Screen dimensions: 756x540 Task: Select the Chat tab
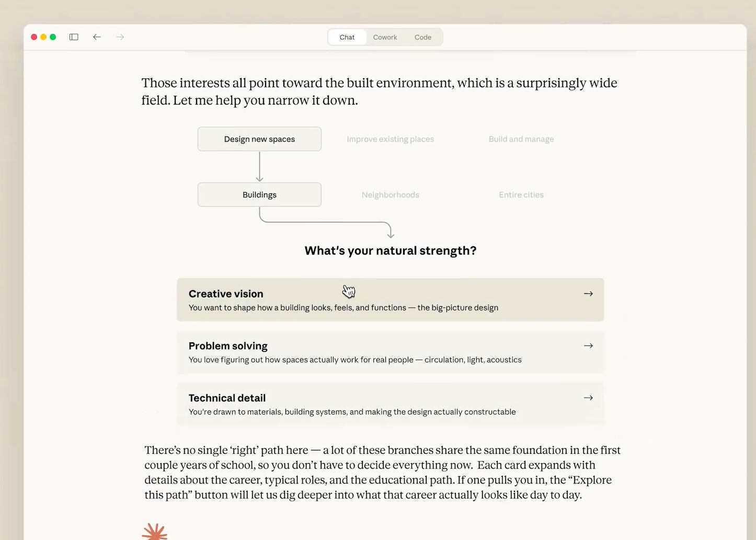[347, 37]
